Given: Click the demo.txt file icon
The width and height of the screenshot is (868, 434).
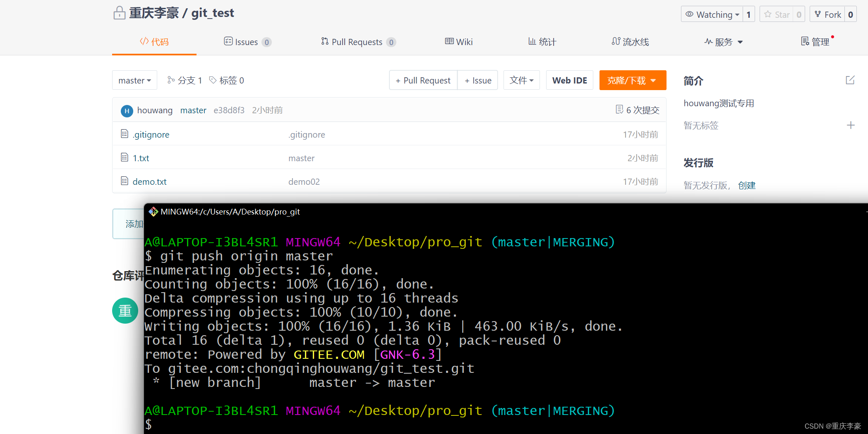Looking at the screenshot, I should (125, 181).
